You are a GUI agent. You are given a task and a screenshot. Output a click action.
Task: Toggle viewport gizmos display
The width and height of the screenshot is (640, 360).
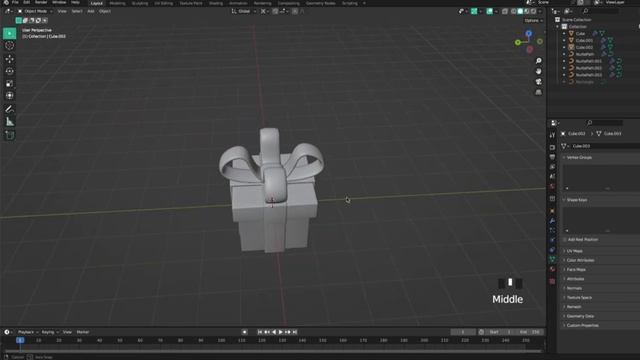[x=474, y=11]
